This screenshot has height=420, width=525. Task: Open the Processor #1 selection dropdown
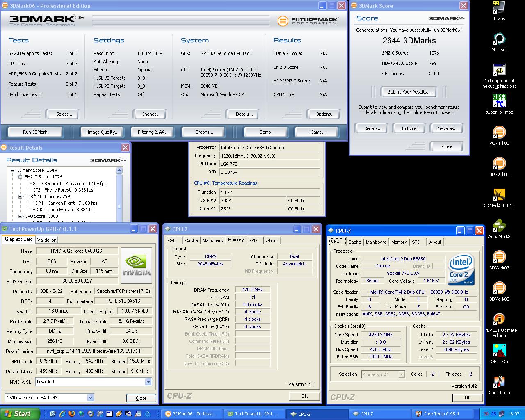point(402,374)
